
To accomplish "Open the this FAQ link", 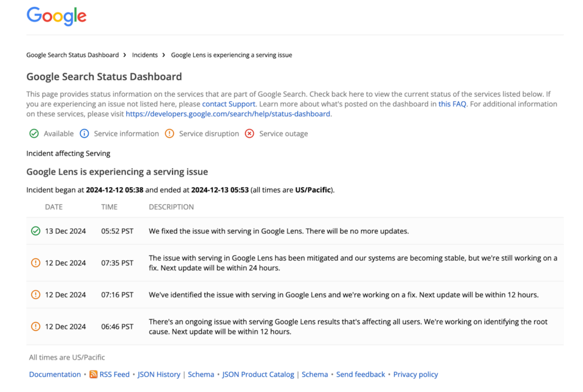I will click(x=451, y=104).
